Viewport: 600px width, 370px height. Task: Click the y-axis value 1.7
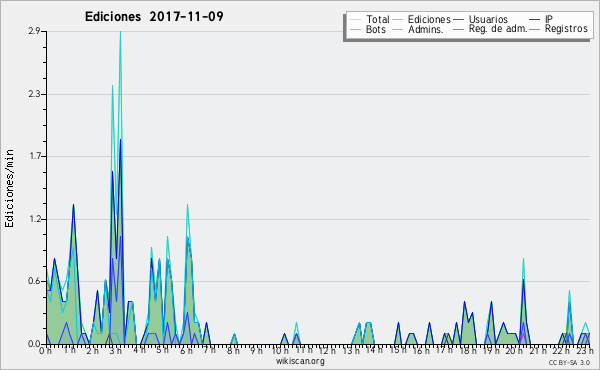(x=34, y=156)
